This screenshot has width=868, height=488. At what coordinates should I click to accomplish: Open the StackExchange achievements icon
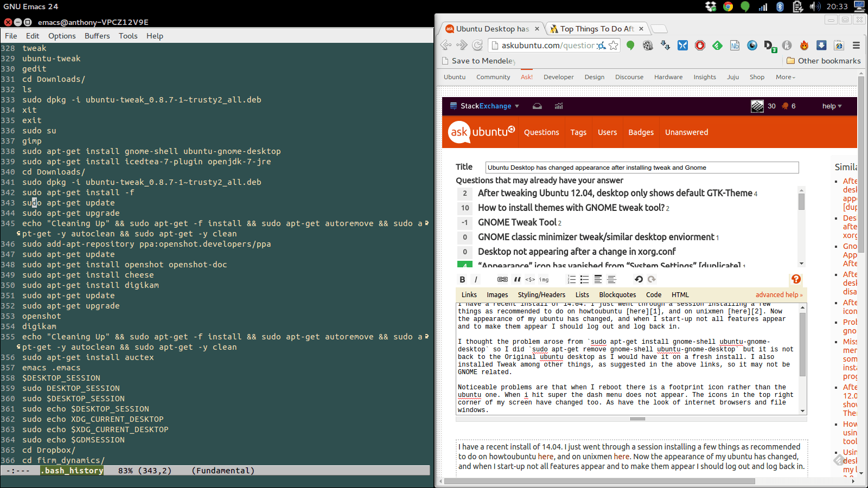pos(559,106)
